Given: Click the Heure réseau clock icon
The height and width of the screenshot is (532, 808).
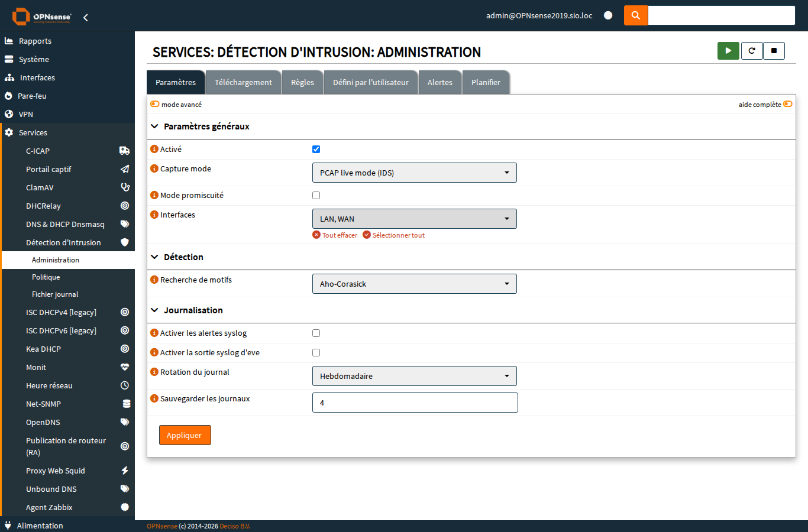Looking at the screenshot, I should tap(125, 385).
